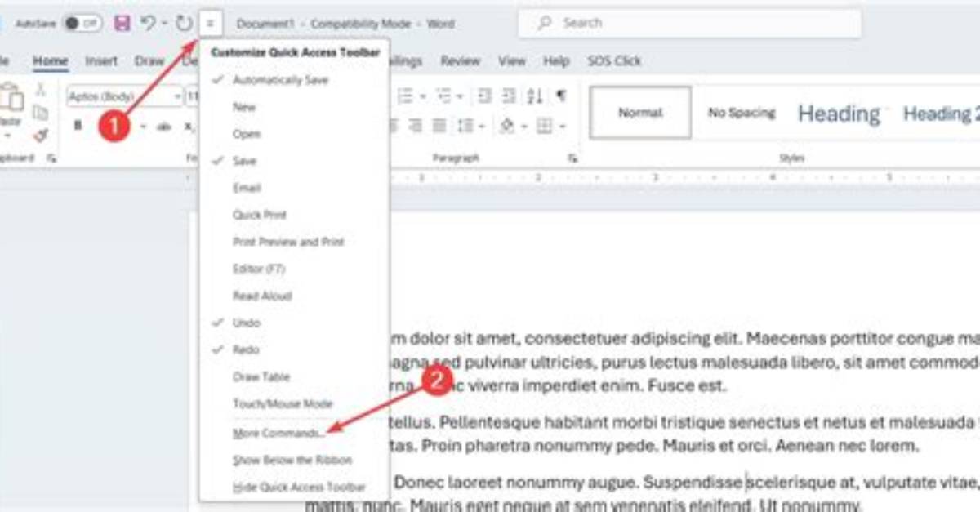Image resolution: width=980 pixels, height=512 pixels.
Task: Click the Multilevel List icon
Action: click(444, 96)
